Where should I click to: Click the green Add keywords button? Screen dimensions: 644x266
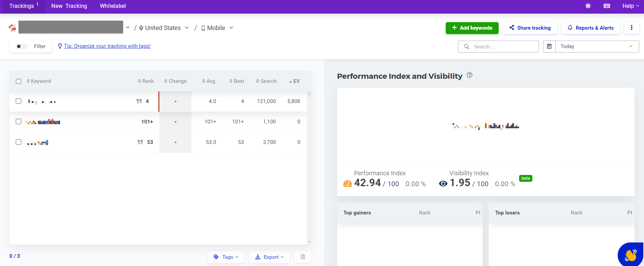point(472,28)
